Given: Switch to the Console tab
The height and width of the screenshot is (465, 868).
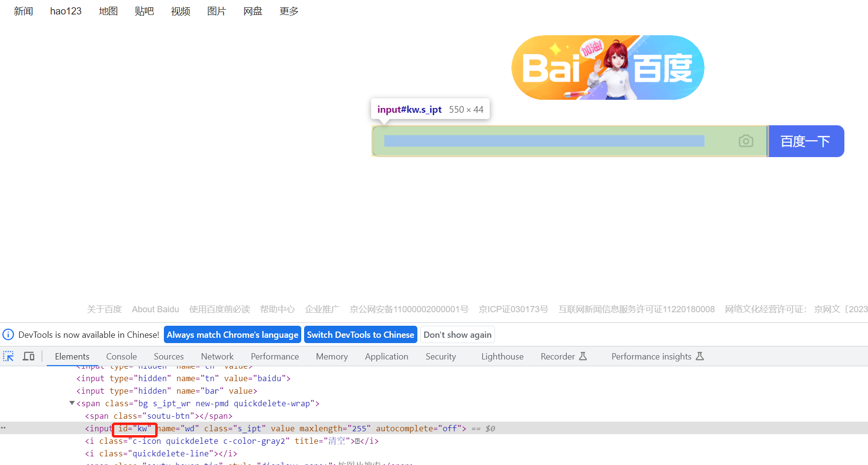Looking at the screenshot, I should (x=121, y=357).
